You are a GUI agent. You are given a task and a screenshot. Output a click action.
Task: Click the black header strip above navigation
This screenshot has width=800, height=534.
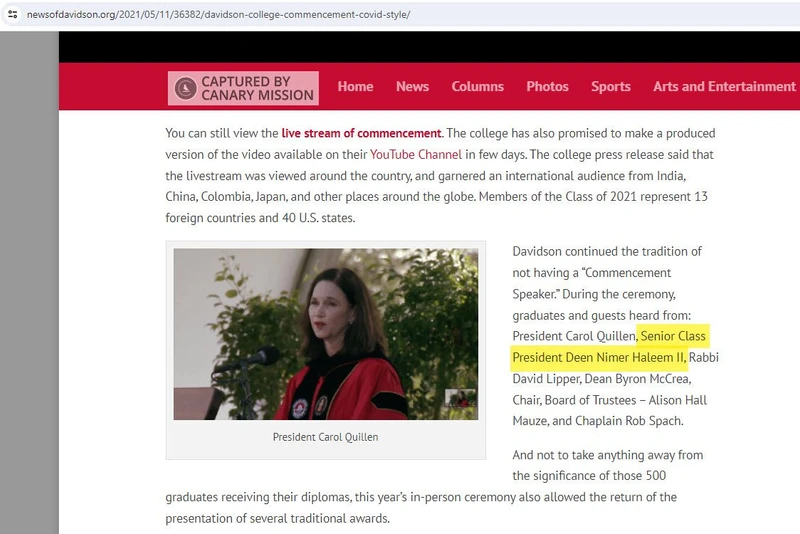[x=429, y=47]
